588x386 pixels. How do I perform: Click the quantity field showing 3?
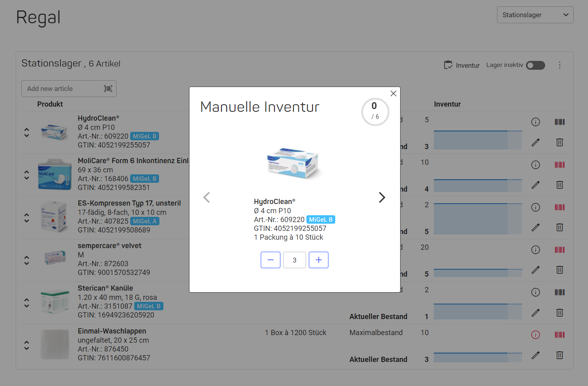coord(294,260)
